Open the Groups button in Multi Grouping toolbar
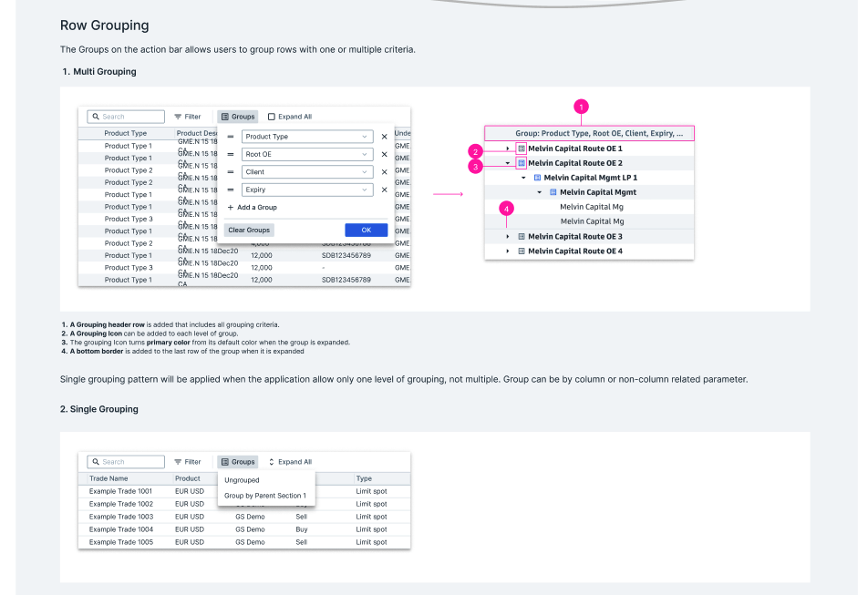The width and height of the screenshot is (868, 595). point(238,117)
